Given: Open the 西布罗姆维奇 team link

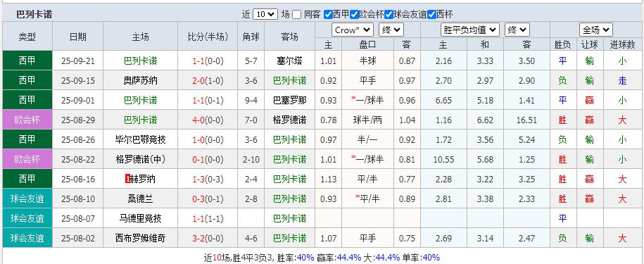Looking at the screenshot, I should pyautogui.click(x=140, y=238).
